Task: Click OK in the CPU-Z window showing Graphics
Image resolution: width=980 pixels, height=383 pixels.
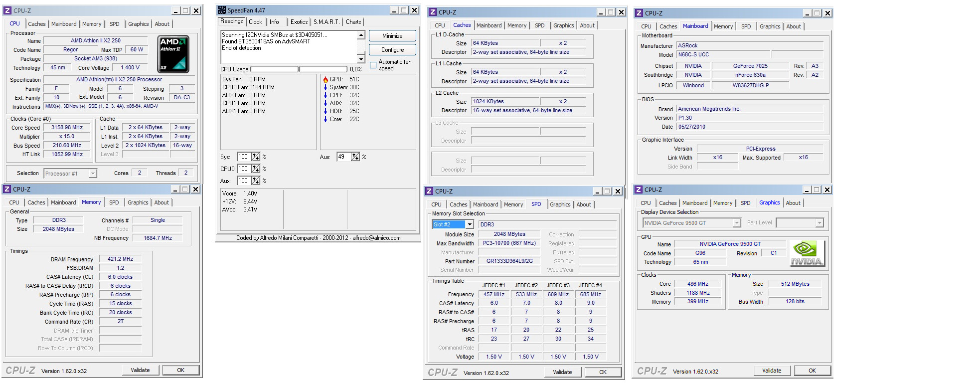Action: 813,371
